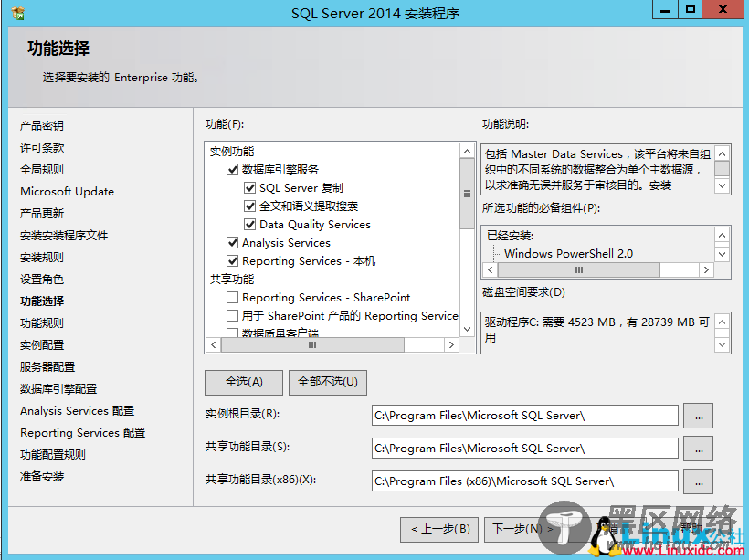Click 实例根目录 path input field
Viewport: 749px width, 560px height.
coord(525,416)
